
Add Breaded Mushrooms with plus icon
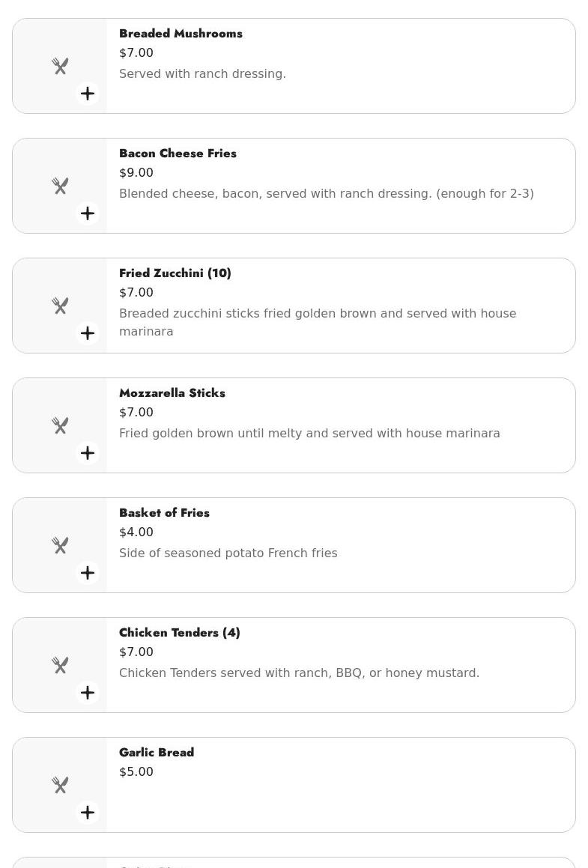coord(88,94)
